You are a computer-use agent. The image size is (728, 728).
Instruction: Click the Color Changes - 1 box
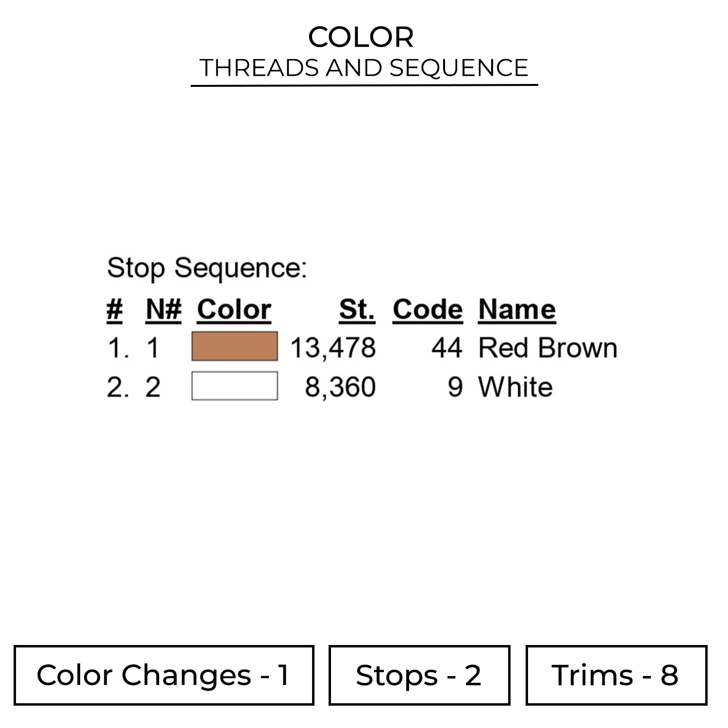pos(164,675)
